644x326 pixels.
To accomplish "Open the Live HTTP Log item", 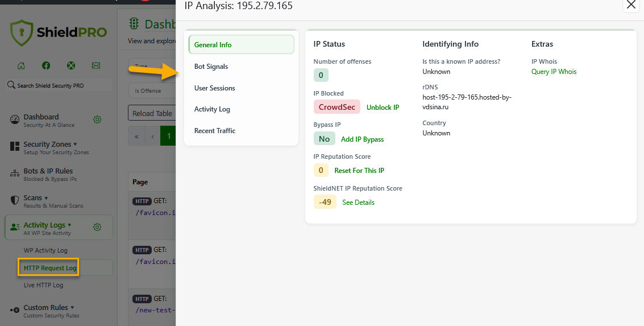I will coord(44,285).
